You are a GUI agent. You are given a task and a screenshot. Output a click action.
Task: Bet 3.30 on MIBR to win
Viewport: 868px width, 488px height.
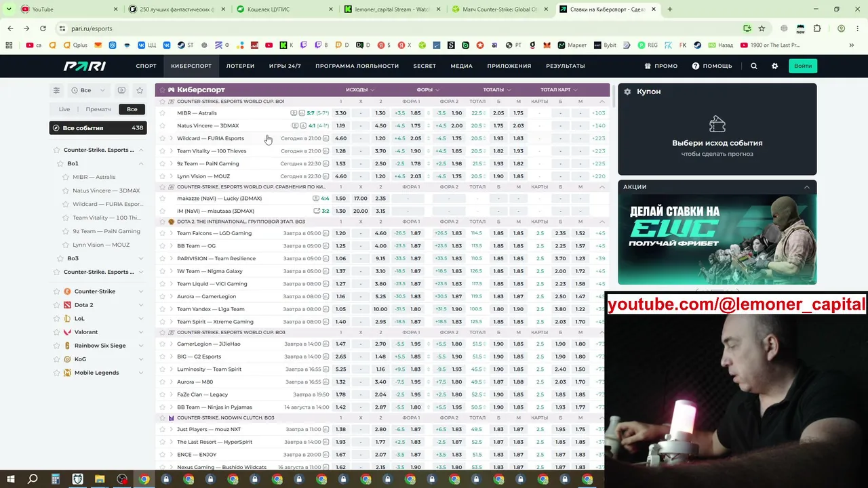tap(341, 113)
